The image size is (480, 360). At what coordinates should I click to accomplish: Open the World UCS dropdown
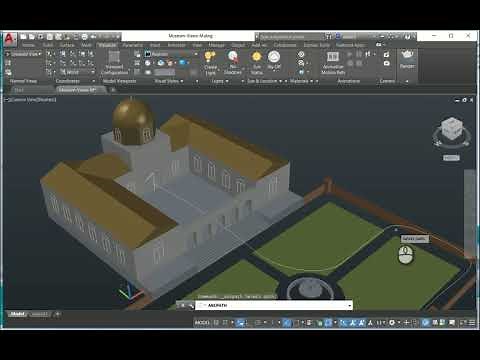click(x=77, y=72)
